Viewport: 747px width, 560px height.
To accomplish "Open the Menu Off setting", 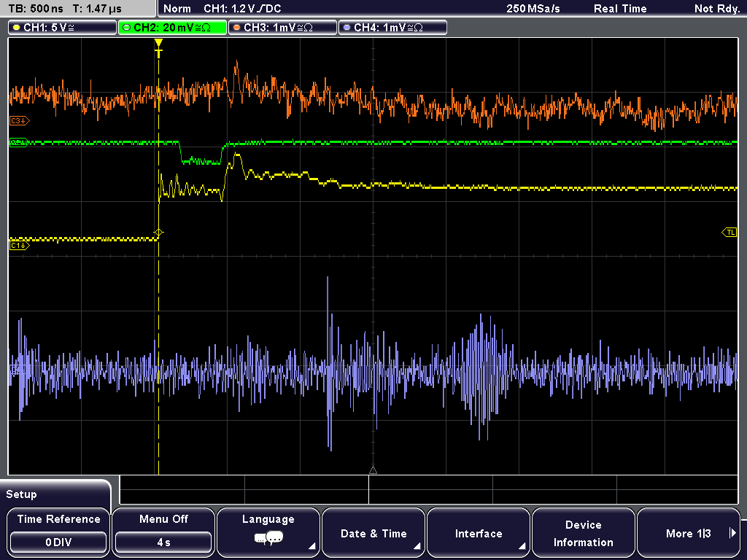I will coord(163,532).
